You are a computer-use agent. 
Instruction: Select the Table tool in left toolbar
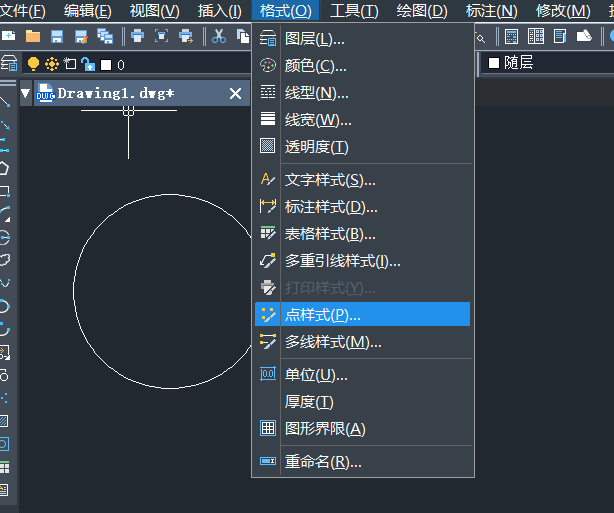pos(5,467)
